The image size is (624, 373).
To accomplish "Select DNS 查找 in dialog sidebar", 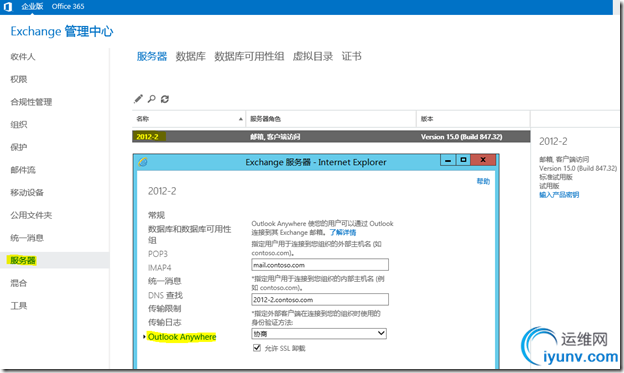I will pos(165,295).
